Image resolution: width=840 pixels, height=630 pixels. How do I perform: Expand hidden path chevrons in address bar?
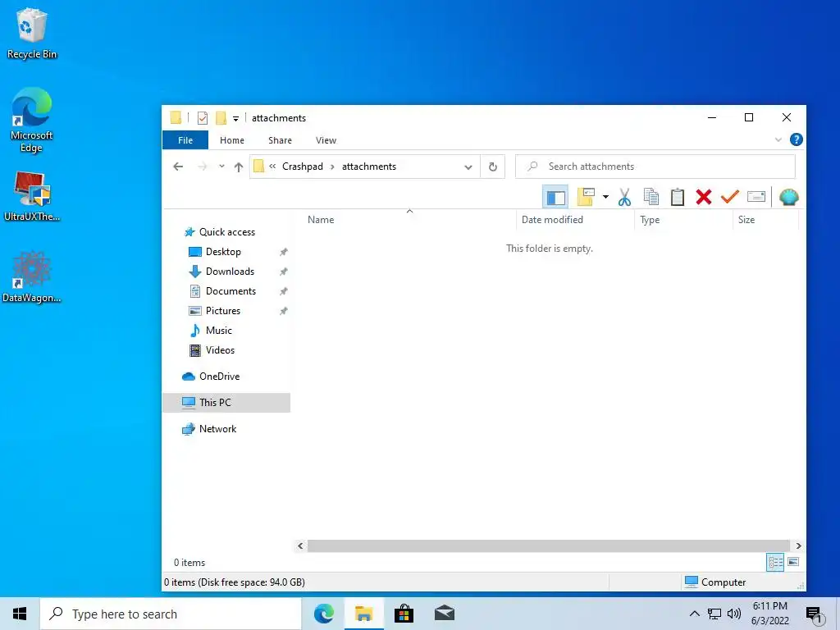pos(272,167)
